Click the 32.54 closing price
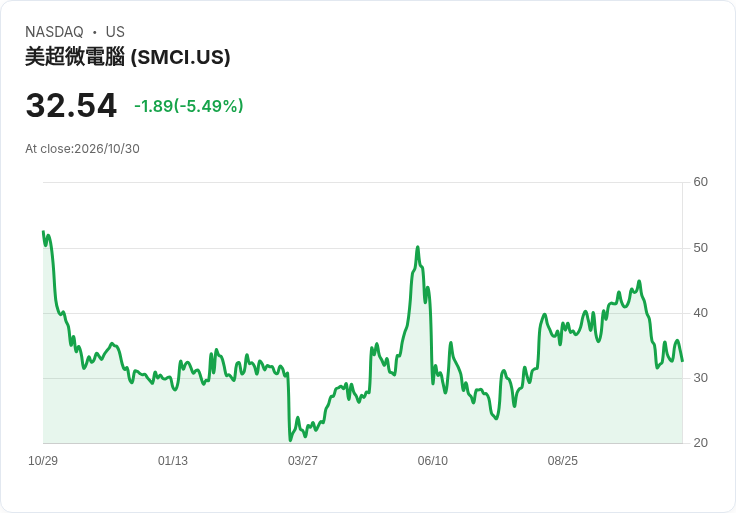This screenshot has width=736, height=513. tap(71, 105)
